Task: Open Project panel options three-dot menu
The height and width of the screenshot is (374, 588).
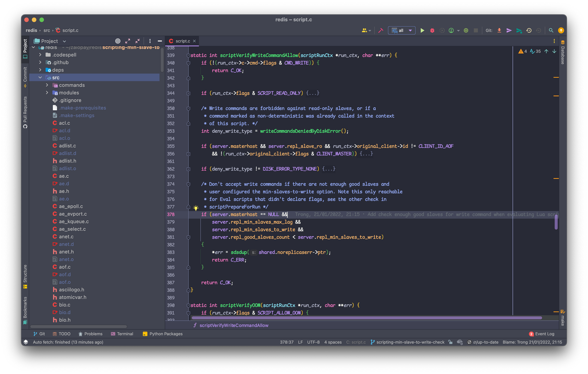Action: click(150, 41)
